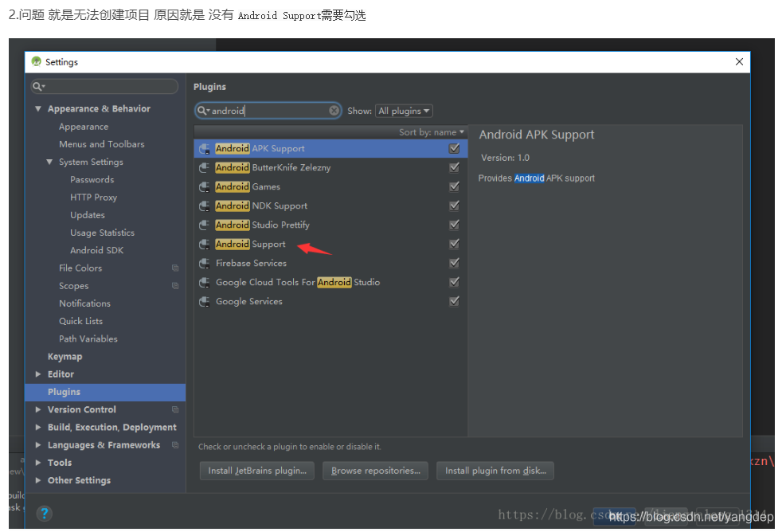The width and height of the screenshot is (782, 532).
Task: Click the settings sidebar search field
Action: click(x=105, y=87)
